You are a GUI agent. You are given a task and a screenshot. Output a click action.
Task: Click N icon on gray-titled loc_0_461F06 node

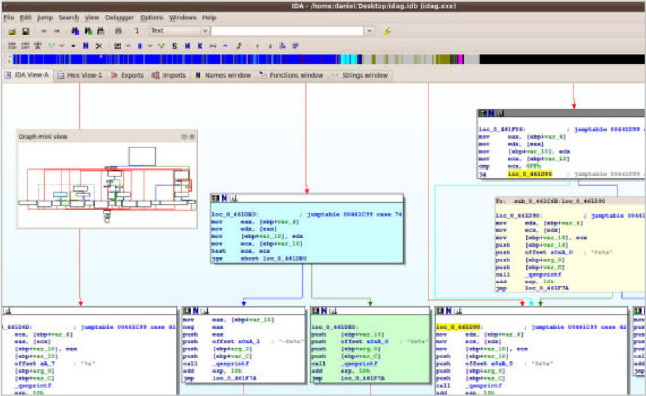491,113
